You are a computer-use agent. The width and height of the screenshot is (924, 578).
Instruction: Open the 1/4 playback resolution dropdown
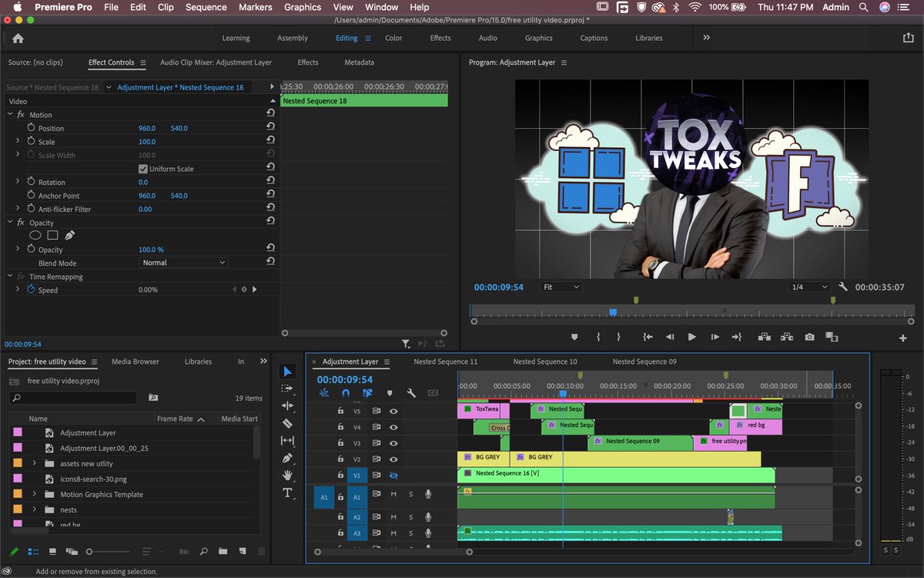coord(809,287)
